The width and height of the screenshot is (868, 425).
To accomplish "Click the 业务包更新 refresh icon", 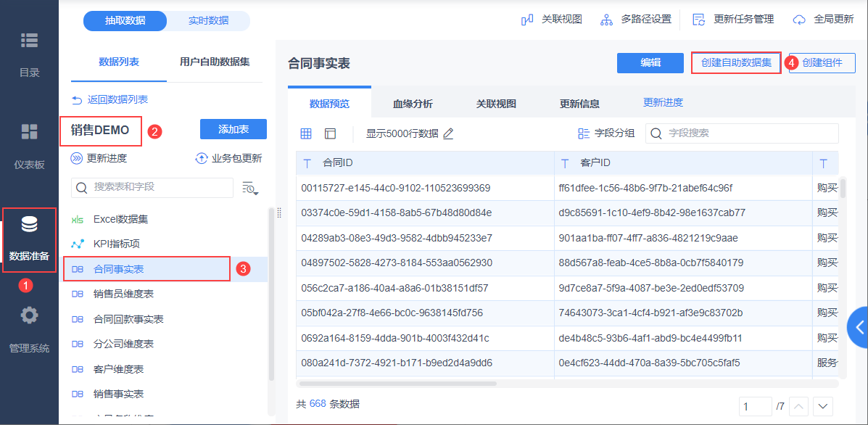I will coord(201,158).
